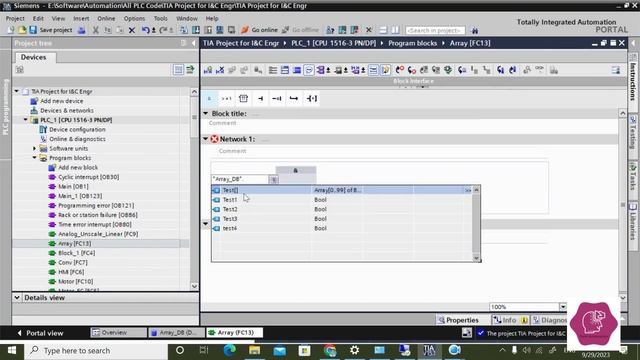
Task: Click PLC_1 breadcrumb in editor title
Action: tap(333, 43)
